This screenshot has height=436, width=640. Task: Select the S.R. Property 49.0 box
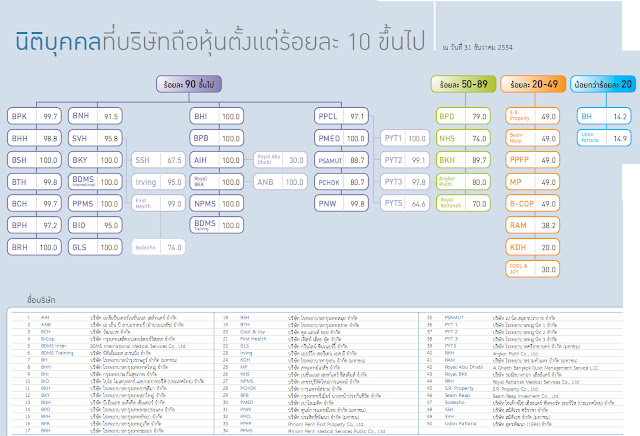[533, 116]
